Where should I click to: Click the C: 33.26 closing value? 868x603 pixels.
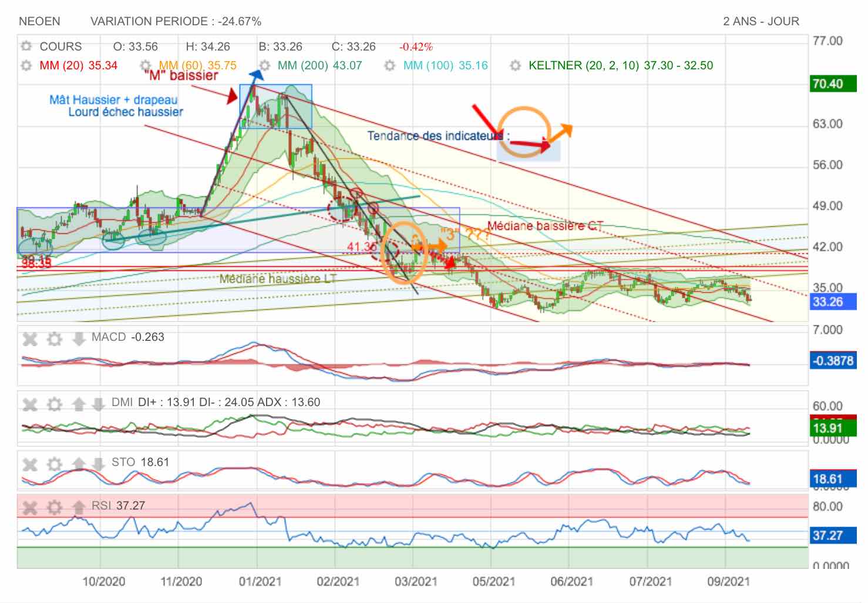click(x=354, y=46)
